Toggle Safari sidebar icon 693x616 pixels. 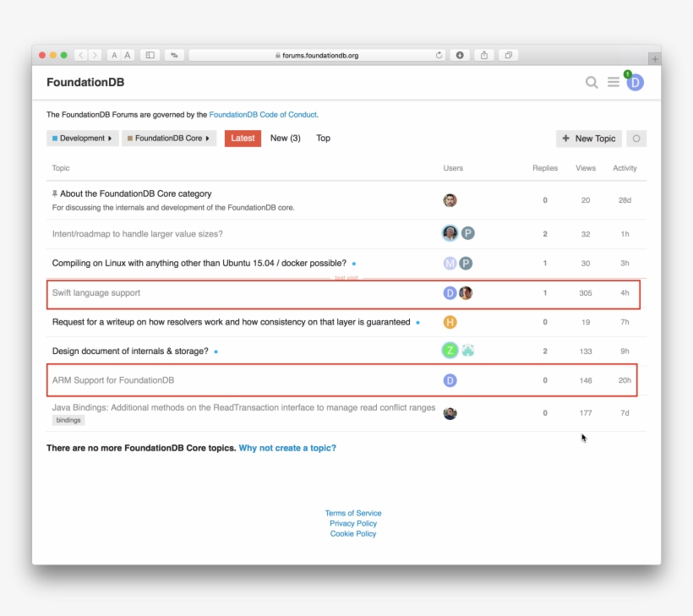[150, 55]
